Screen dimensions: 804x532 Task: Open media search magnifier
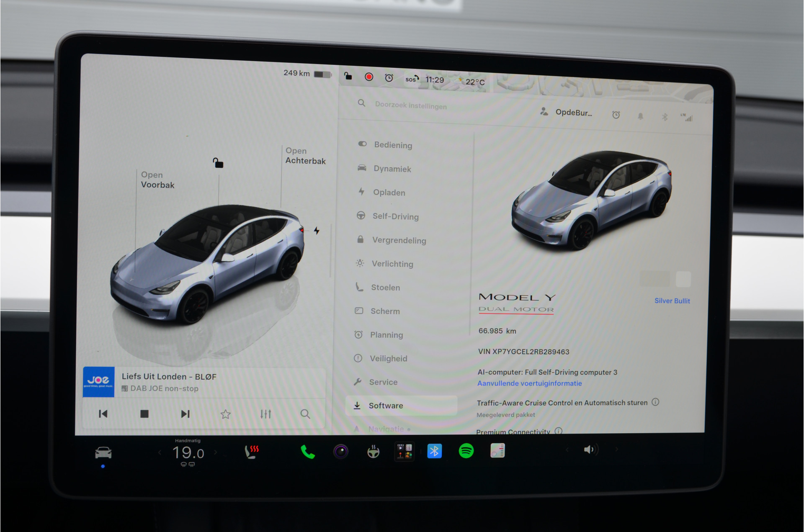point(305,414)
